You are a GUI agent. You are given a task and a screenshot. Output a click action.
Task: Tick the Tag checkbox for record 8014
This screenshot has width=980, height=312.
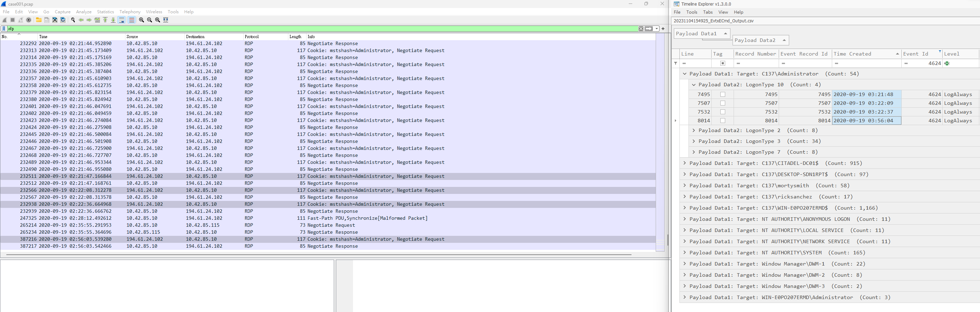coord(723,121)
